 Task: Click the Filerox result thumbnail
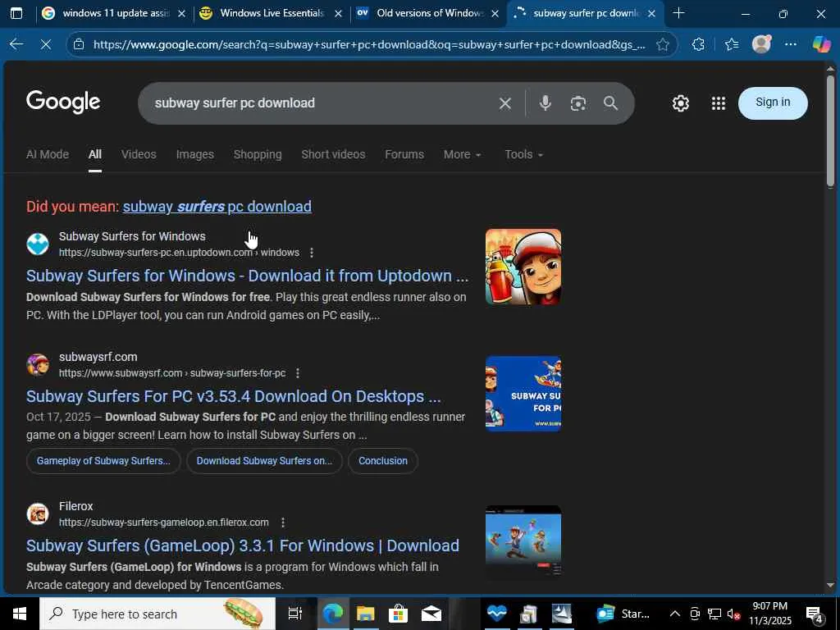(x=523, y=541)
